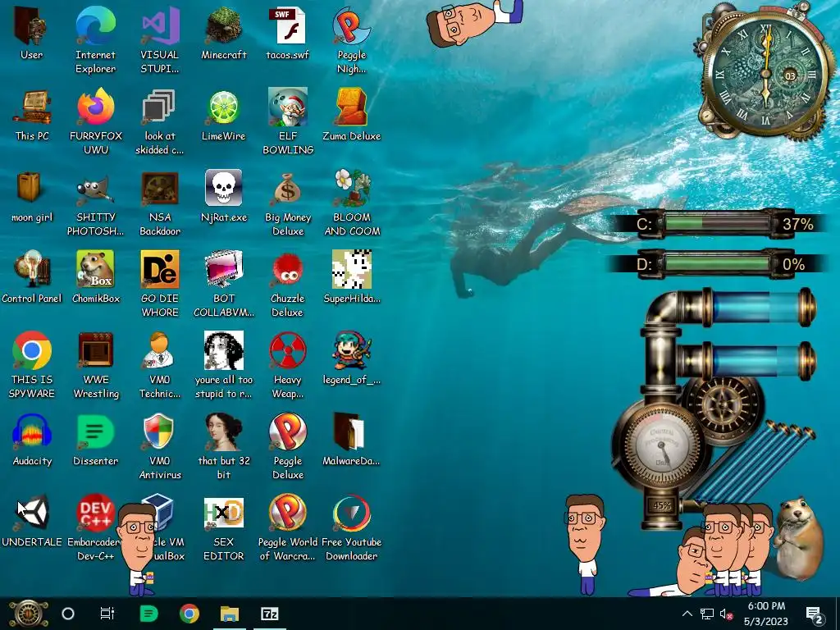
Task: Open SuperHilda... icon
Action: (351, 277)
